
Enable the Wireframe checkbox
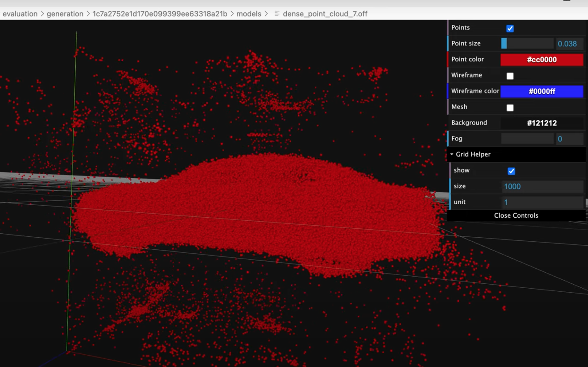pos(510,76)
